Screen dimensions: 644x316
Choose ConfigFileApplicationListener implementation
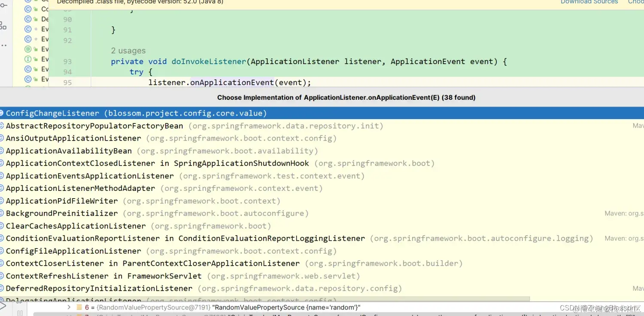(x=322, y=251)
